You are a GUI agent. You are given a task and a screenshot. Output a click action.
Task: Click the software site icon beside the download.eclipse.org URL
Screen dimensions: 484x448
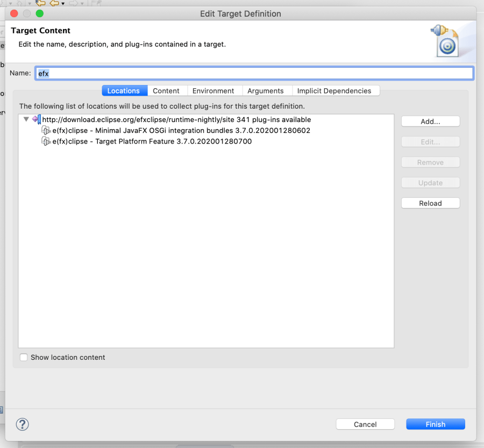click(x=36, y=119)
